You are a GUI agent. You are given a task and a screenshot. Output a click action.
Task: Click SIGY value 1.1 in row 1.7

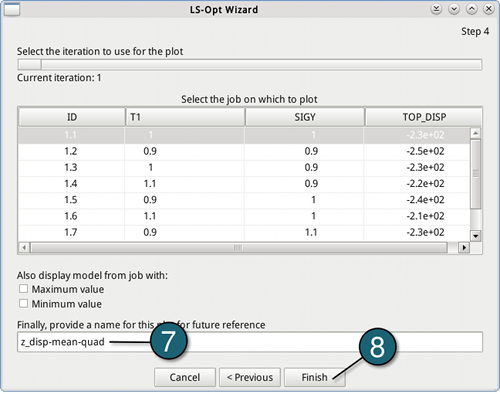click(x=311, y=232)
